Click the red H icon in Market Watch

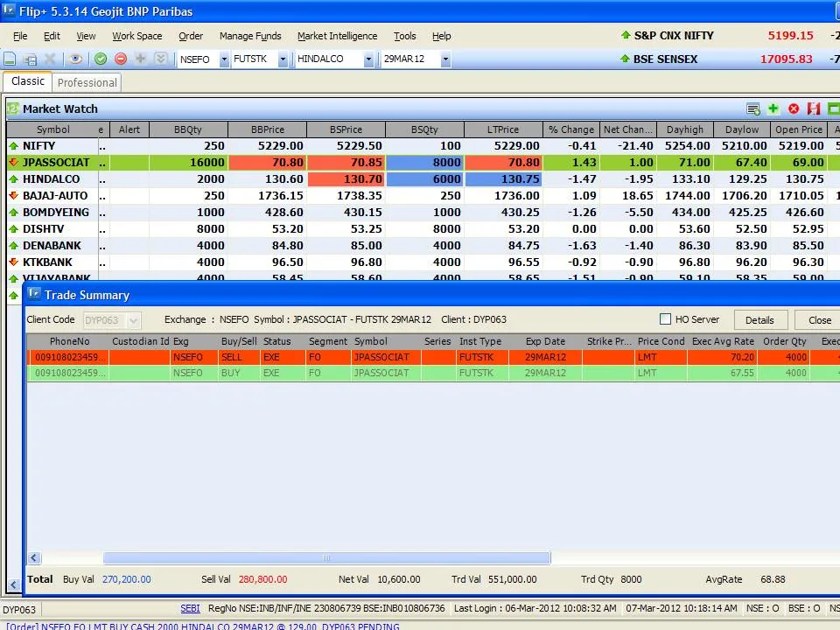tap(814, 109)
